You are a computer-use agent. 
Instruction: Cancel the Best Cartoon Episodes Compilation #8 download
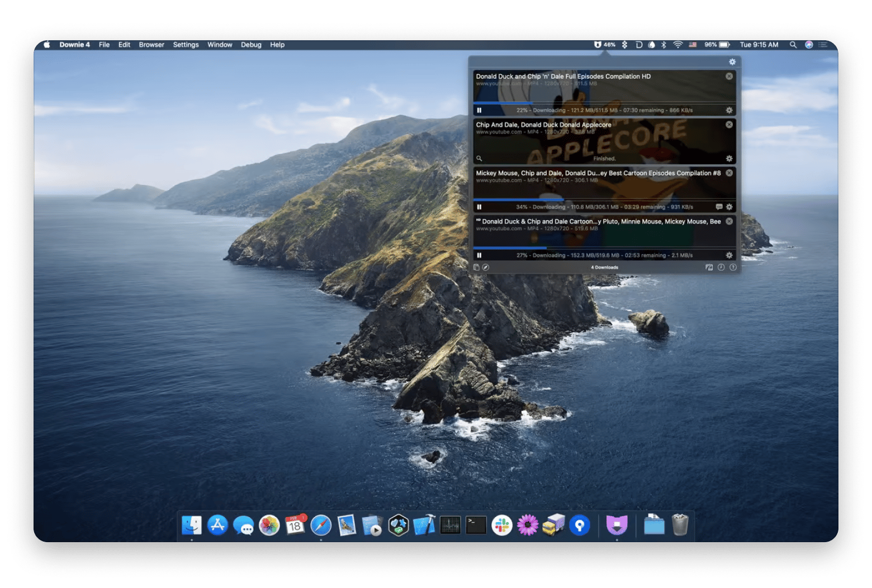(729, 173)
